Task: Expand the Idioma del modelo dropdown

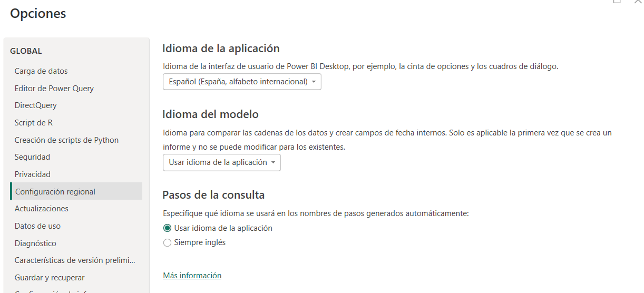Action: [x=221, y=162]
